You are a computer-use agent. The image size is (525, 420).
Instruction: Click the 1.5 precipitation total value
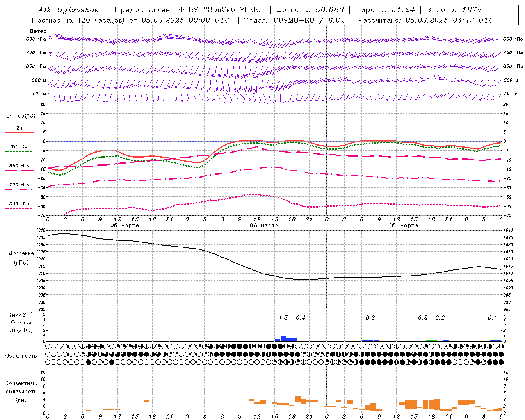283,317
